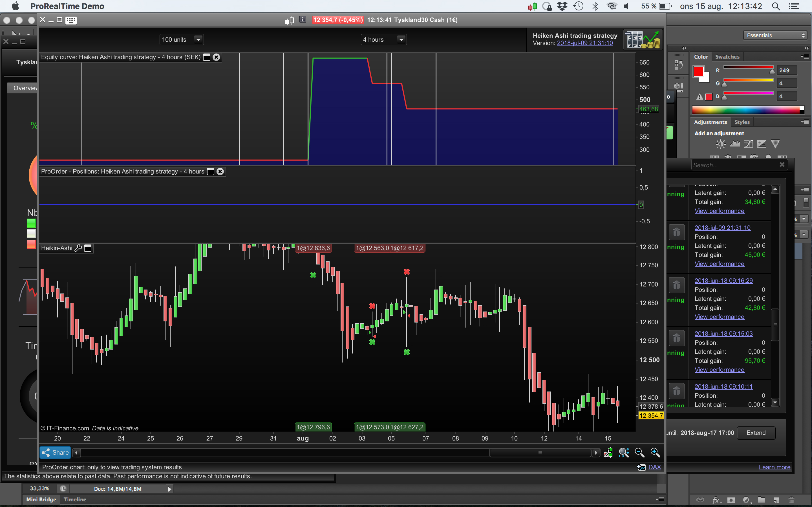Add Brightness/Contrast adjustment sun icon

(x=720, y=144)
